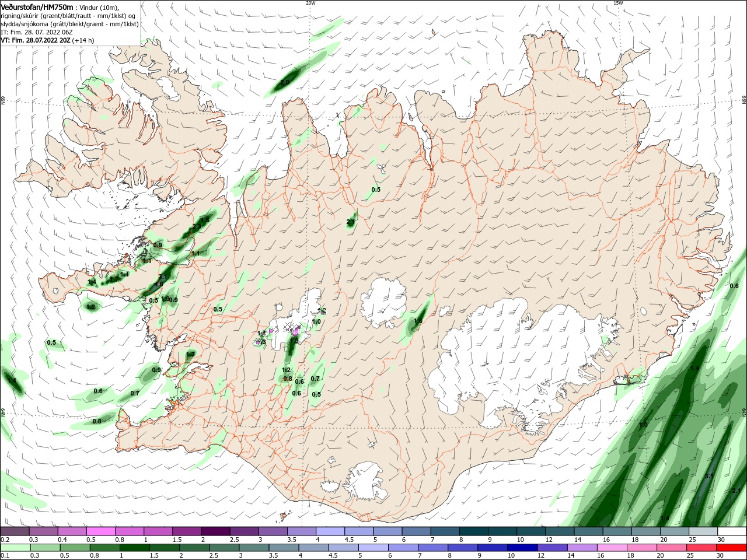
Task: Pick the crimson 25 swatch in the rain scale
Action: coord(700,548)
